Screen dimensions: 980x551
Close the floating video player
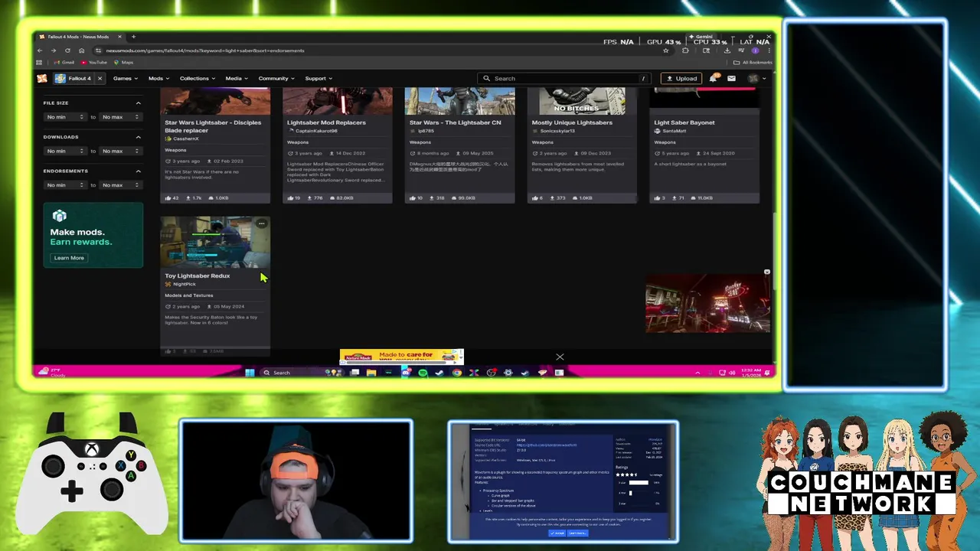point(766,272)
